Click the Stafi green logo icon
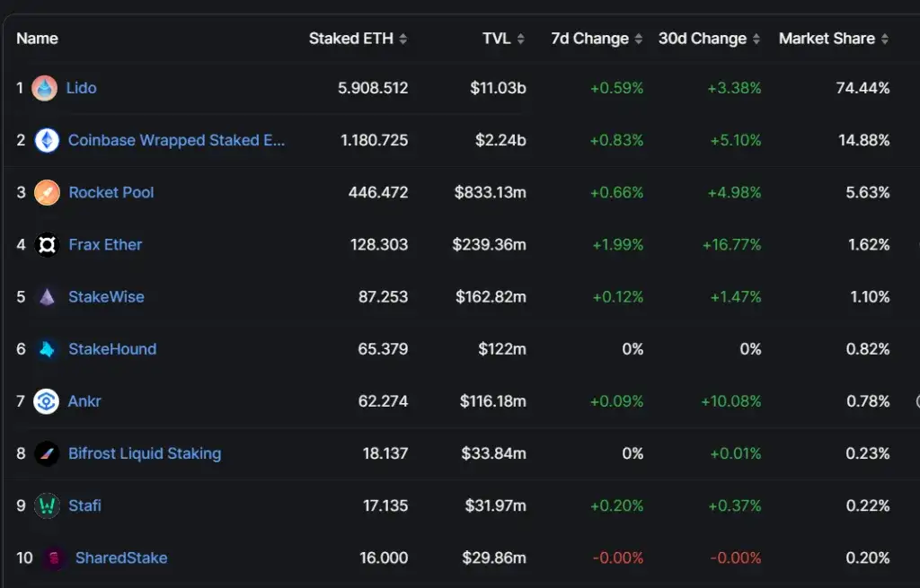920x588 pixels. point(47,505)
